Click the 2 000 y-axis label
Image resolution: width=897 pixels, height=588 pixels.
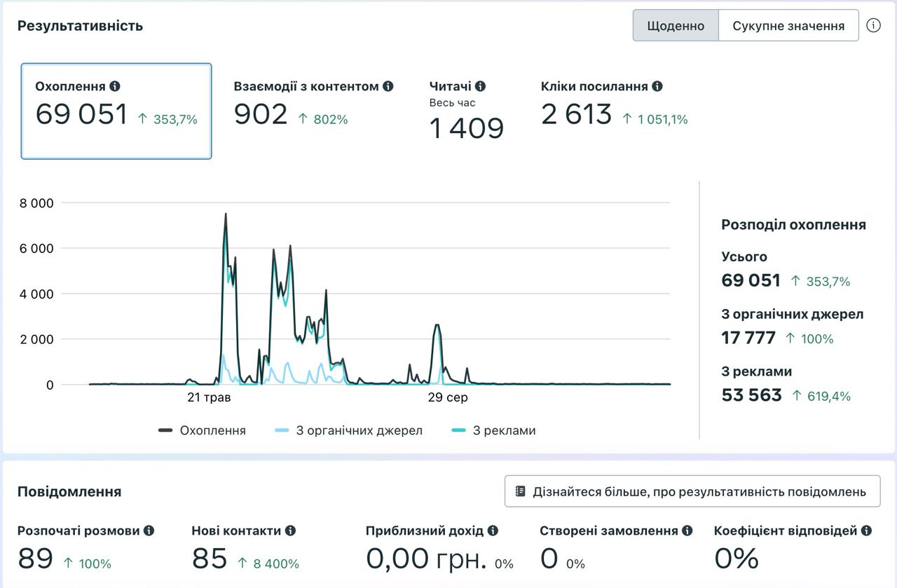[37, 339]
